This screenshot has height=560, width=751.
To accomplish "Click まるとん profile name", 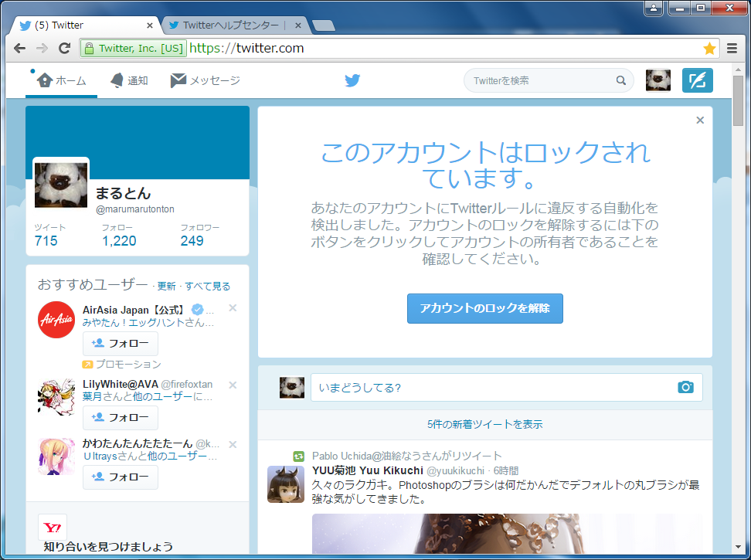I will click(x=123, y=193).
